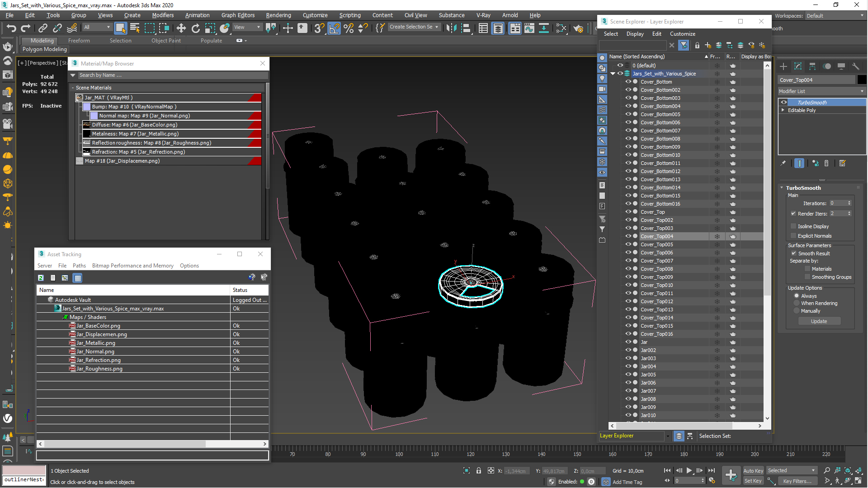Click lock icon in Scene Explorer toolbar
This screenshot has width=868, height=488.
(697, 45)
